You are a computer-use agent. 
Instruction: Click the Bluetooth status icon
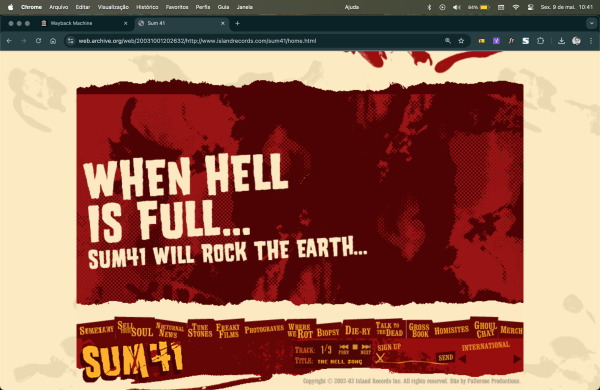coord(429,7)
